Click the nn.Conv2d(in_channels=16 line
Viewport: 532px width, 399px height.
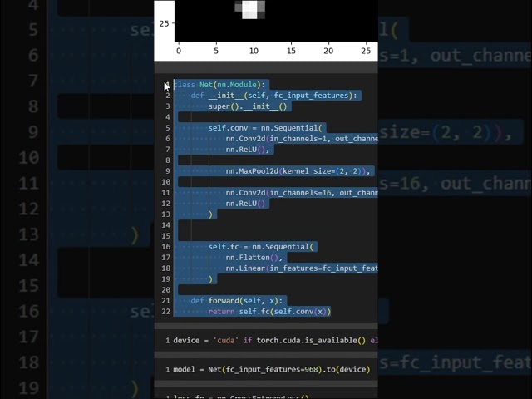(302, 193)
